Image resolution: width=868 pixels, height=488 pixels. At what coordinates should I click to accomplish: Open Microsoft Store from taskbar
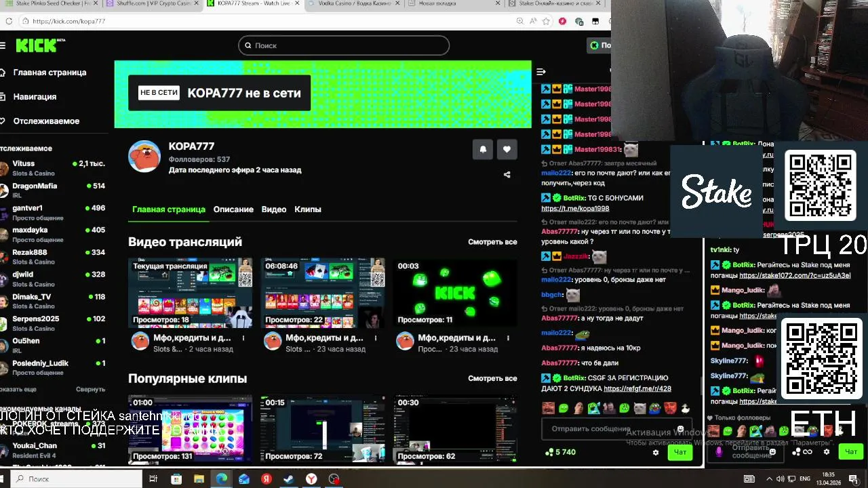pos(176,479)
